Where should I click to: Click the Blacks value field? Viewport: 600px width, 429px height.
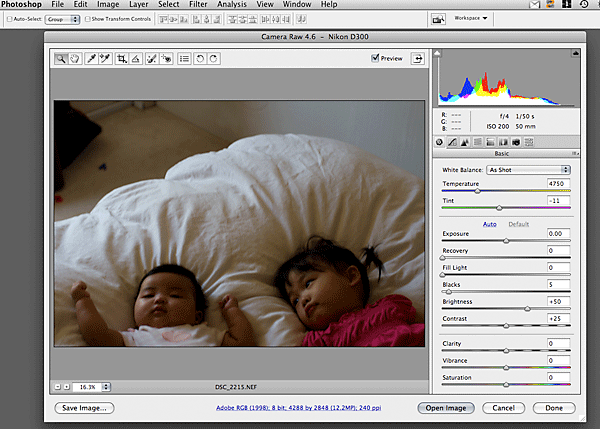[558, 284]
